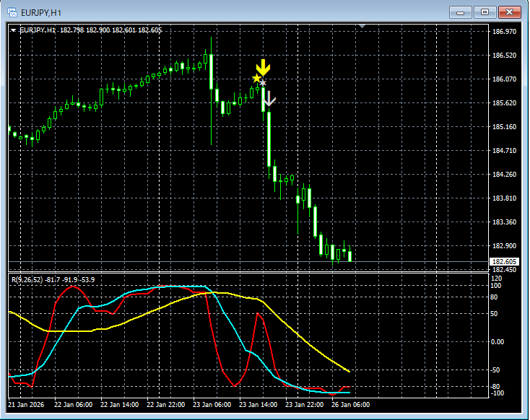Click the chart shift triangle marker

coord(362,27)
